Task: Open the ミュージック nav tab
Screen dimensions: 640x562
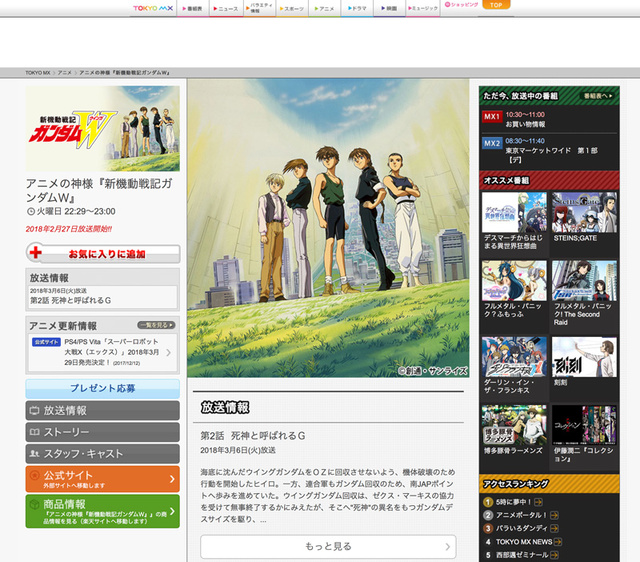Action: coord(423,9)
